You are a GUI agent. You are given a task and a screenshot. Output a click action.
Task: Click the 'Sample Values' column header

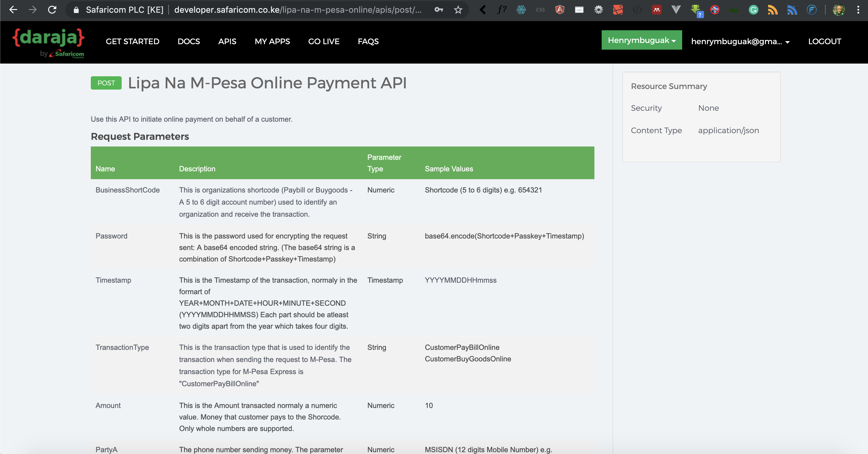449,169
